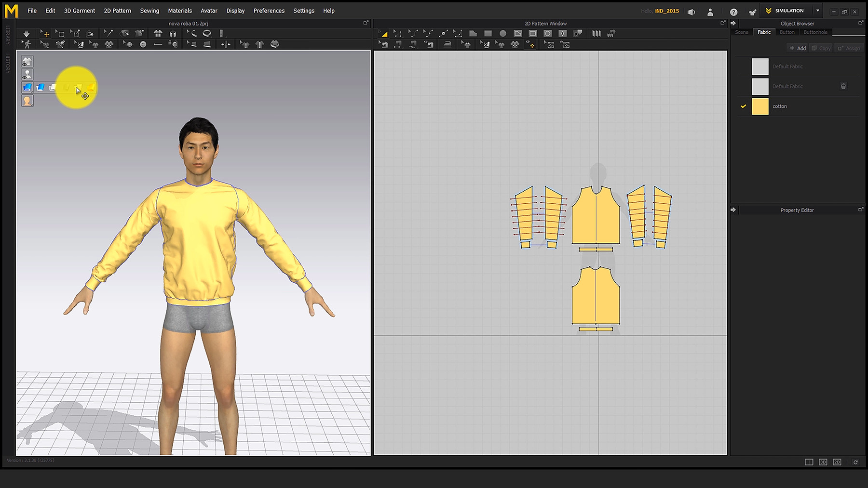Pick the Pin tool in the 3D toolbar

pyautogui.click(x=108, y=33)
